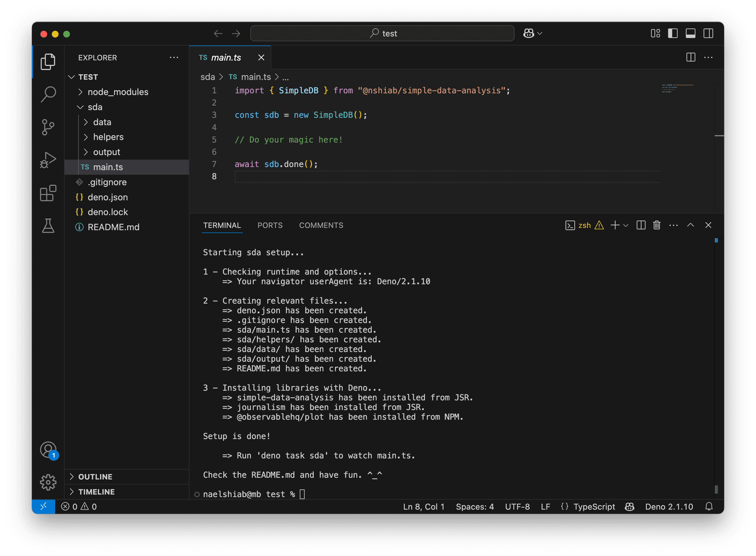Open README.md in the Explorer
This screenshot has height=556, width=756.
pyautogui.click(x=127, y=227)
